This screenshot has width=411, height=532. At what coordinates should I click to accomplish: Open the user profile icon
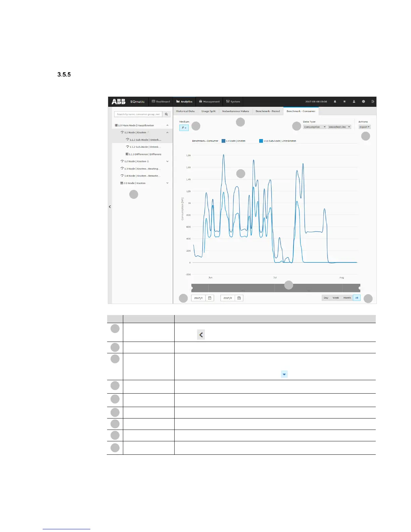tap(354, 101)
